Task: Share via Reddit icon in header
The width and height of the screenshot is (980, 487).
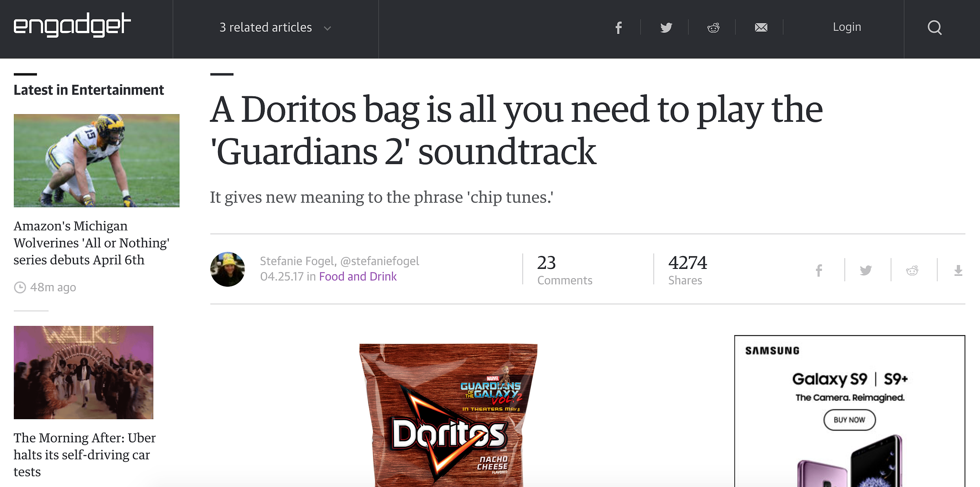Action: click(714, 28)
